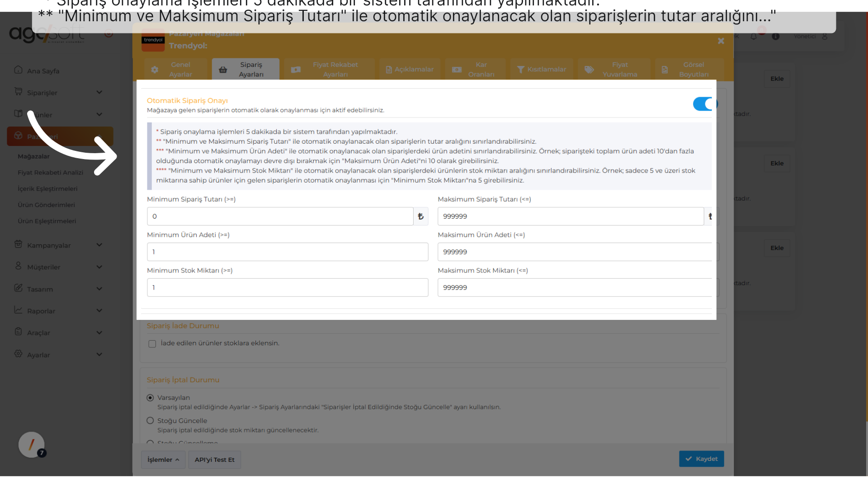Open Ürün Eşleştirmeleri in sidebar

pos(47,221)
